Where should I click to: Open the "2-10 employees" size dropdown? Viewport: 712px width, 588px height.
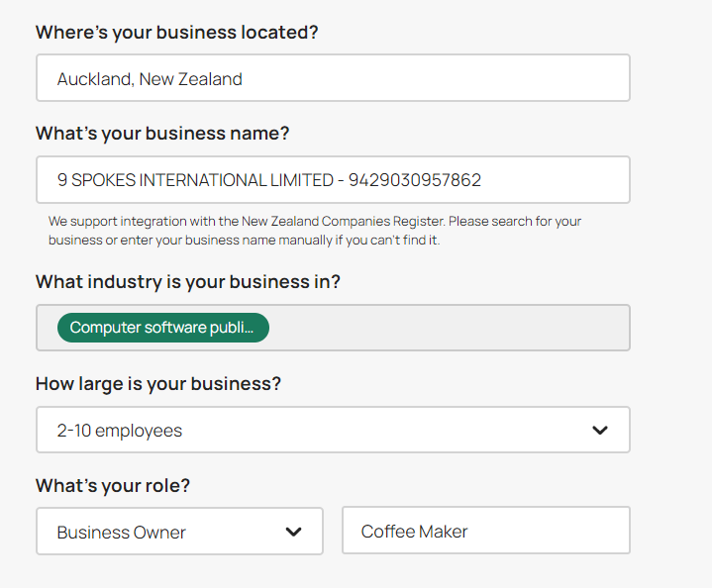point(333,431)
